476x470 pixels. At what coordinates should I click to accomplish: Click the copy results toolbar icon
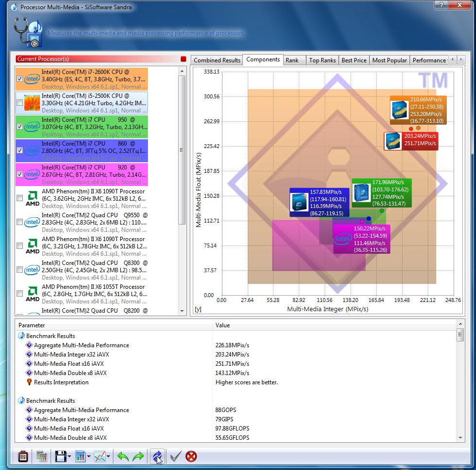click(41, 456)
